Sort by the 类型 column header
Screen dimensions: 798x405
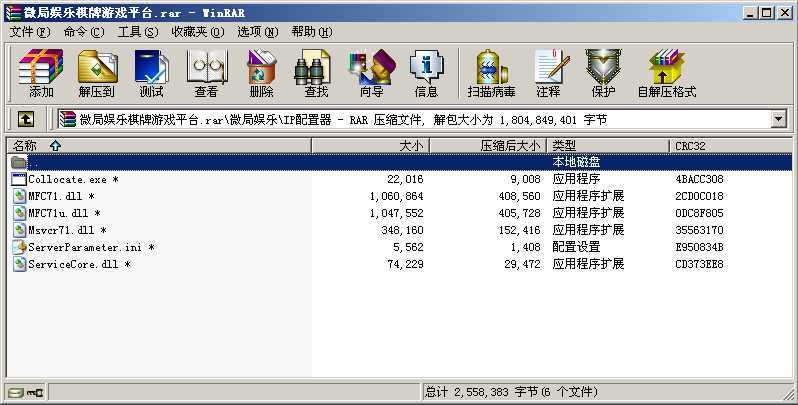(x=608, y=146)
